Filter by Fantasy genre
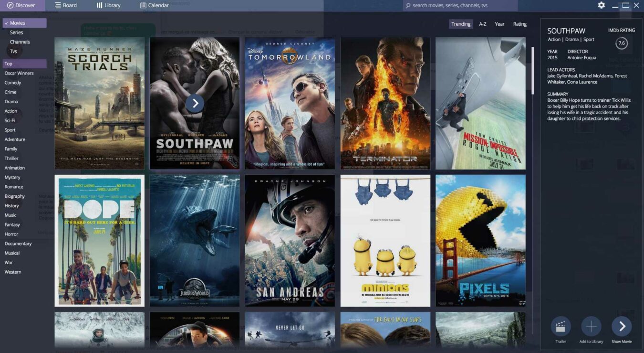 [x=12, y=225]
